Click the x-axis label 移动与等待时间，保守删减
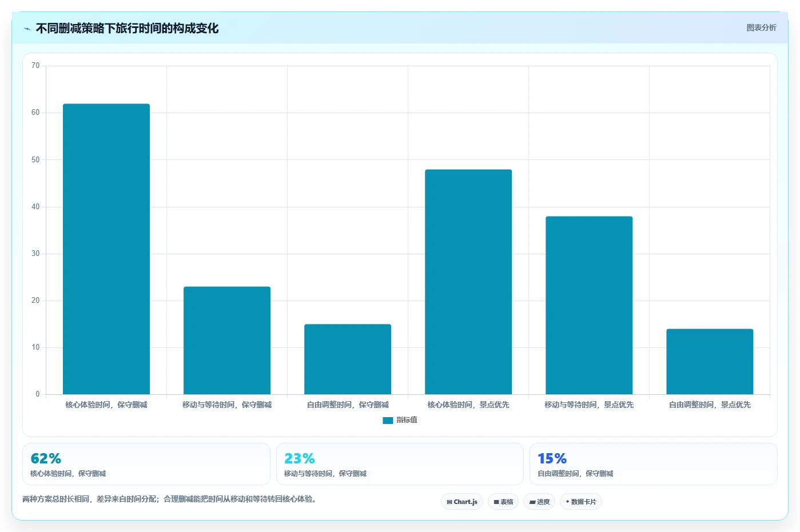Image resolution: width=800 pixels, height=532 pixels. [x=227, y=405]
